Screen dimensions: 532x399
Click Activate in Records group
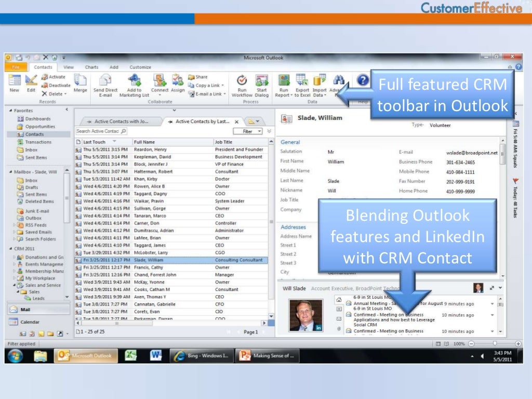point(54,77)
